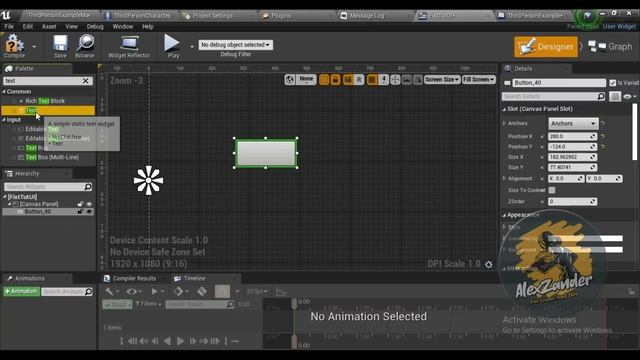Click the timeline view options eye icon

click(131, 291)
